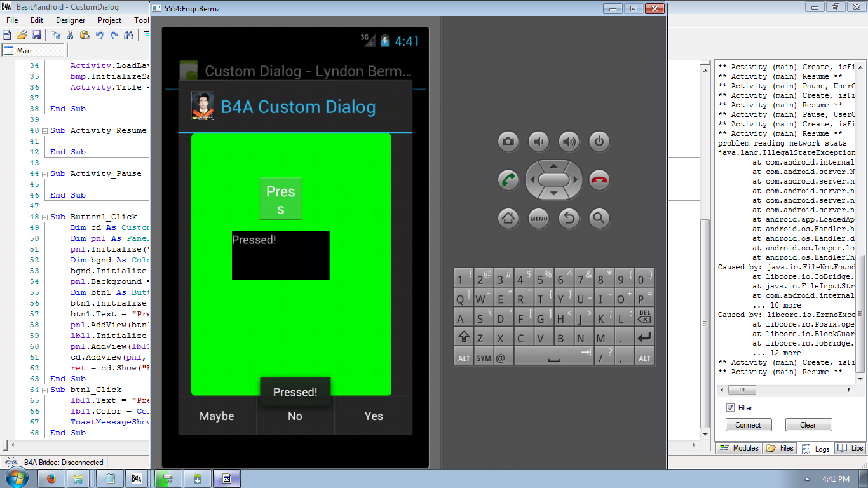Open Firefox from the taskbar

coord(51,478)
